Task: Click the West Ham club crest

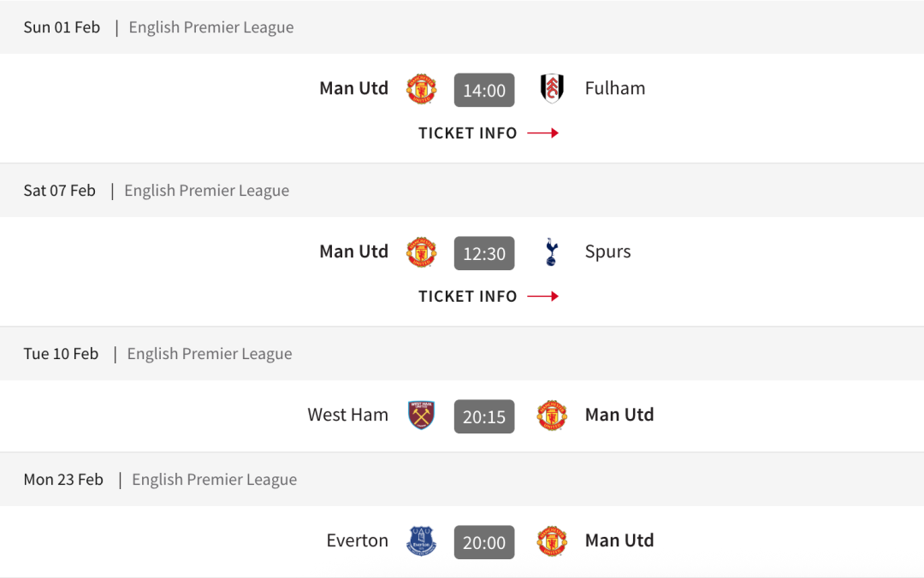Action: tap(421, 416)
